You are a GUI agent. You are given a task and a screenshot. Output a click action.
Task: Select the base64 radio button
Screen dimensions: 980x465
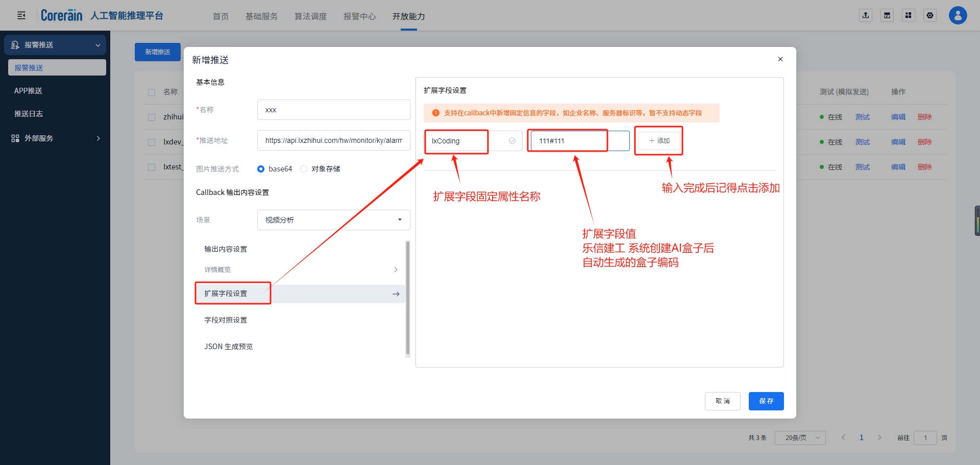(x=261, y=169)
